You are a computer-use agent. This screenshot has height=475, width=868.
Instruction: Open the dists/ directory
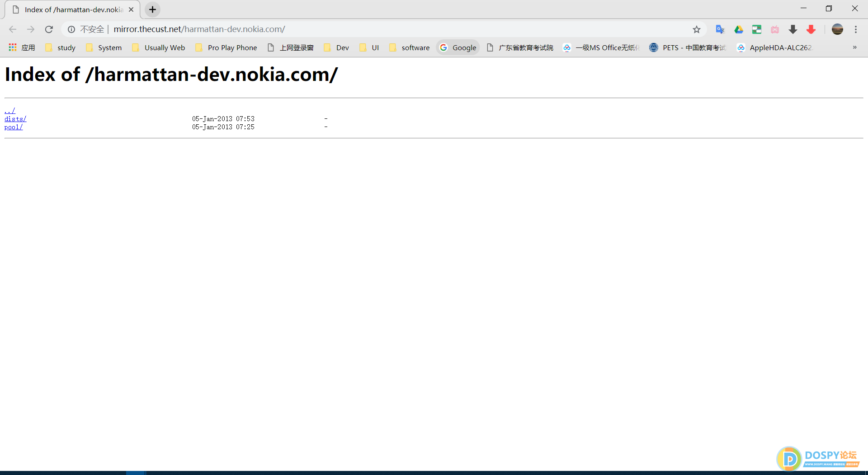15,119
